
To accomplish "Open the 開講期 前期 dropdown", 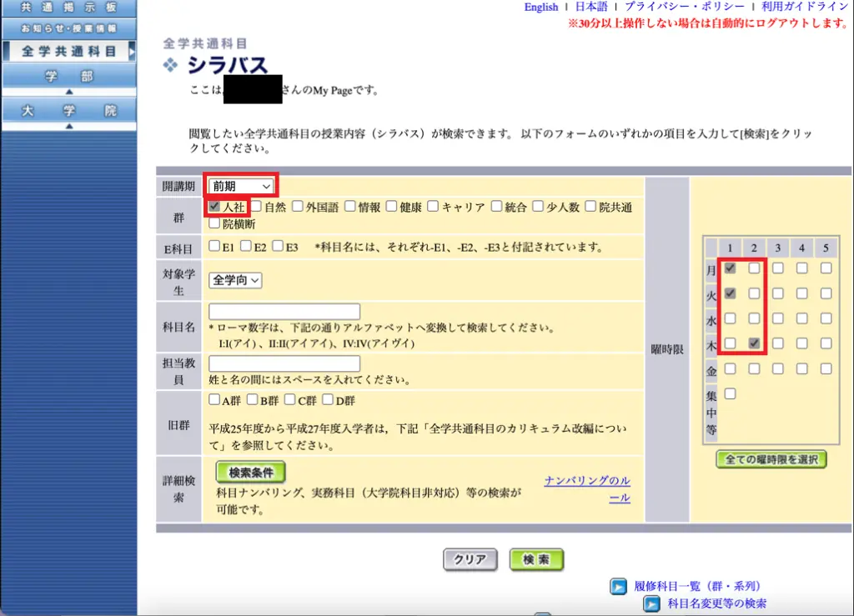I will 241,186.
